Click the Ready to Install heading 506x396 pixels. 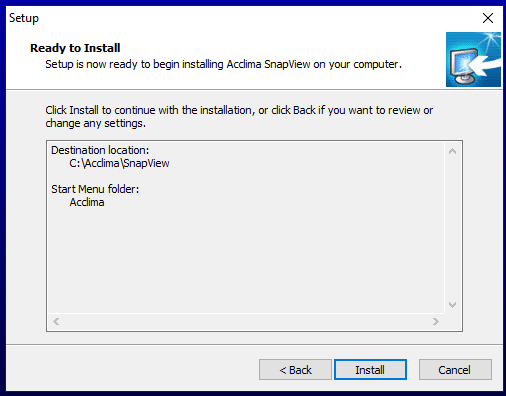pos(75,48)
